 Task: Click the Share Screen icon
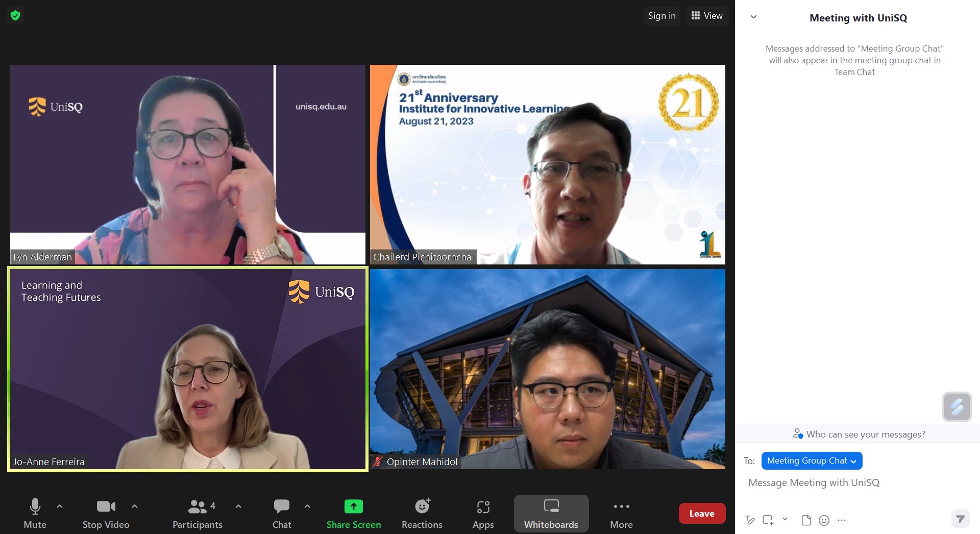click(x=353, y=513)
